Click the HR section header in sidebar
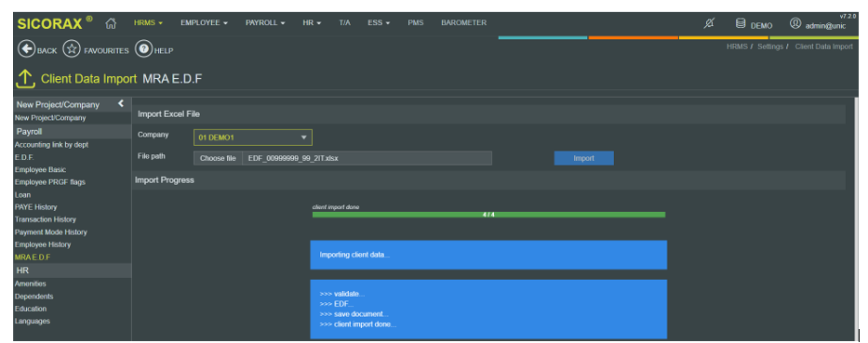The width and height of the screenshot is (868, 343). (72, 270)
